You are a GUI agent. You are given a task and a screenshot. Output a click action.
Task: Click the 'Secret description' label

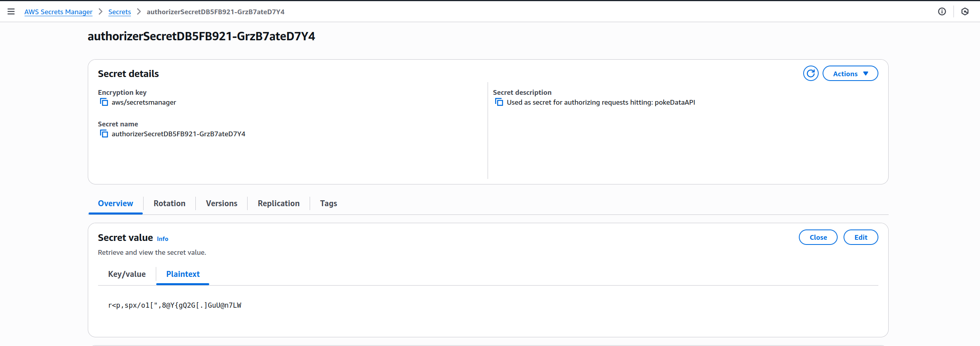click(x=522, y=92)
